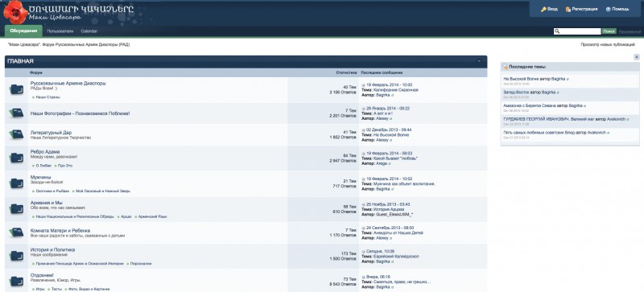Open the Помощь link
Screen dimensions: 644x292
tap(621, 9)
